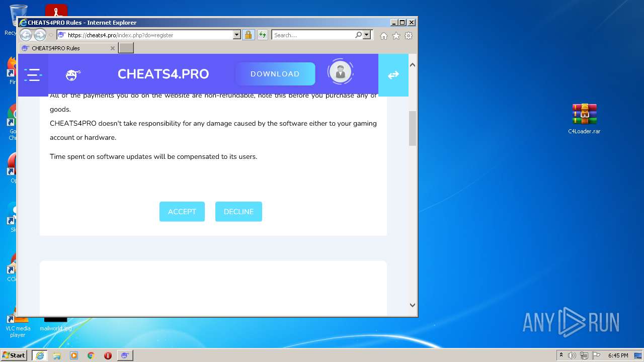This screenshot has height=362, width=644.
Task: Select the CHEATS4PRO Rules tab
Action: (x=68, y=48)
